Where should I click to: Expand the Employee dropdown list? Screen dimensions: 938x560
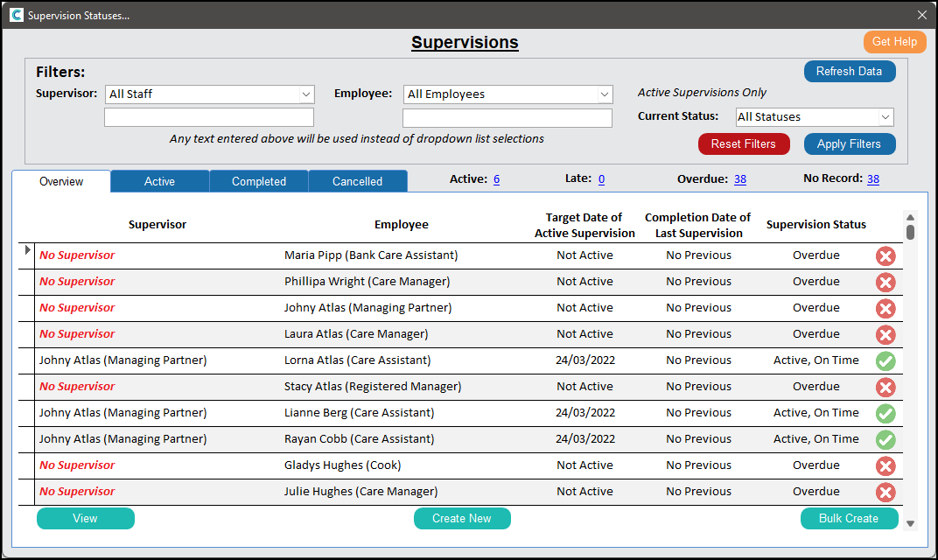pyautogui.click(x=605, y=94)
